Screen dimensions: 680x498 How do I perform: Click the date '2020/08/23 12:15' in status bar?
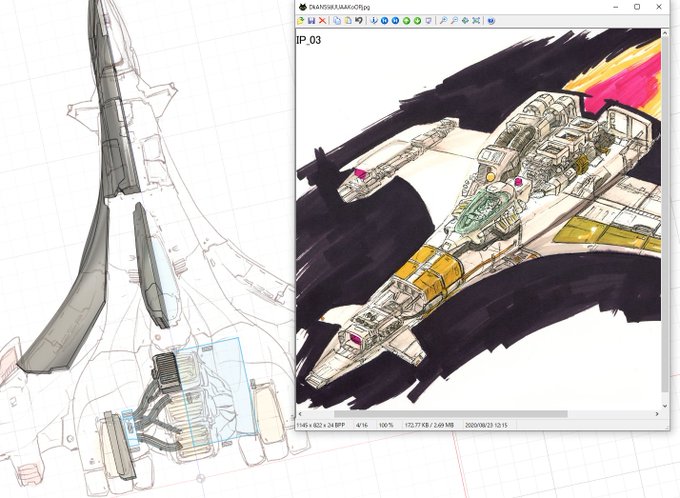tap(486, 425)
